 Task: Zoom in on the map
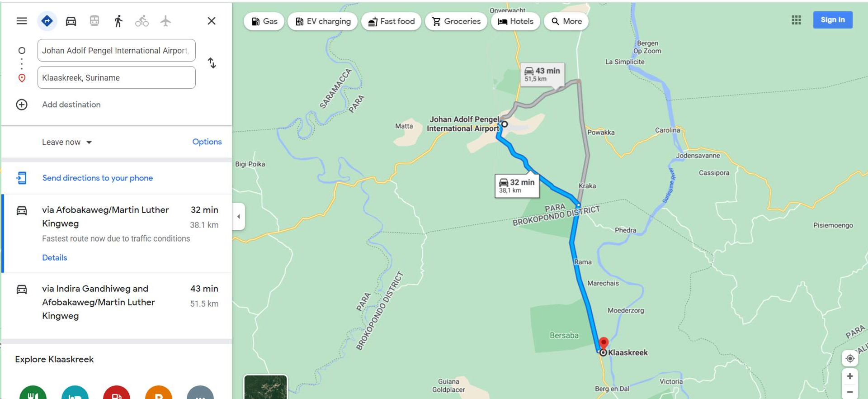click(850, 376)
